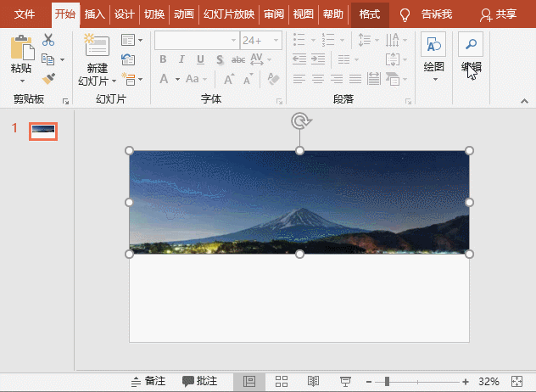Select the Format Painter brush
This screenshot has height=392, width=536.
[x=48, y=78]
